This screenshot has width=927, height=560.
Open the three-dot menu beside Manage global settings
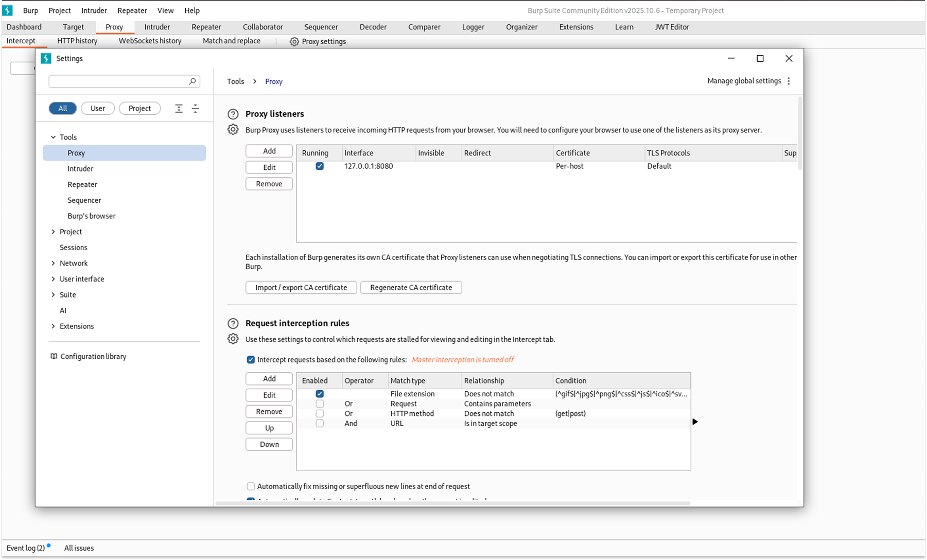[789, 81]
